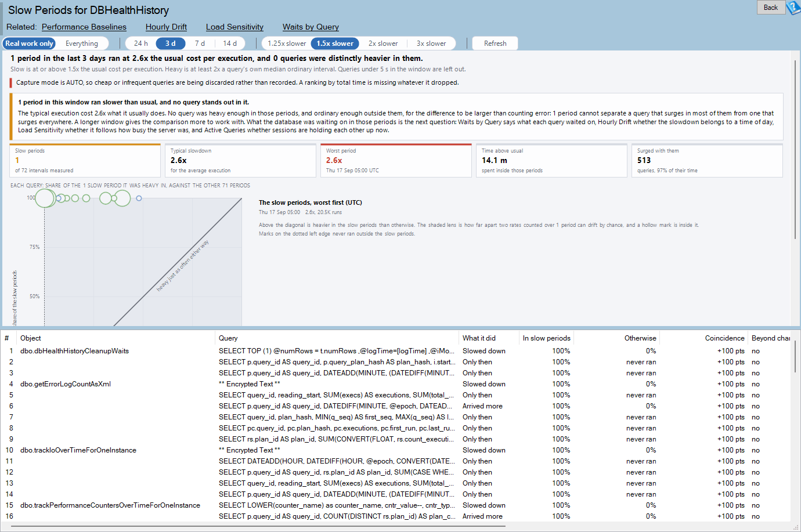Choose the 3 d window
This screenshot has height=532, width=801.
[x=171, y=44]
